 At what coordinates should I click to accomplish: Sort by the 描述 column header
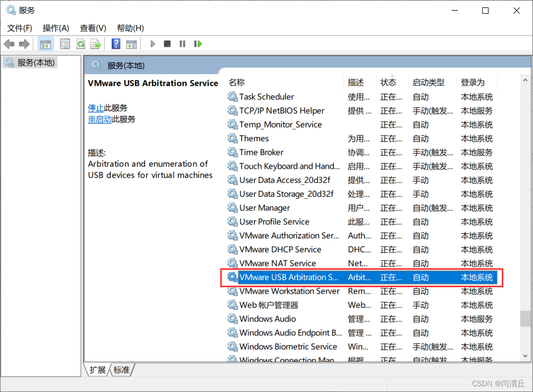pos(359,82)
